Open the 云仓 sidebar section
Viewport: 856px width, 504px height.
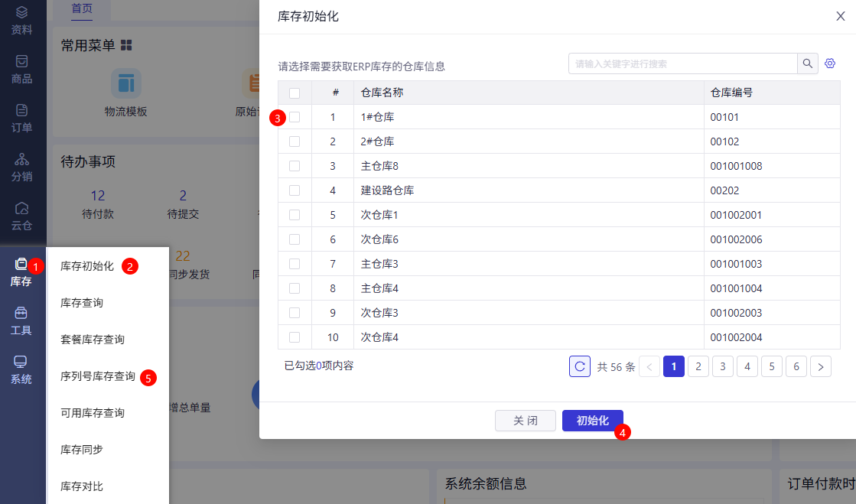22,216
